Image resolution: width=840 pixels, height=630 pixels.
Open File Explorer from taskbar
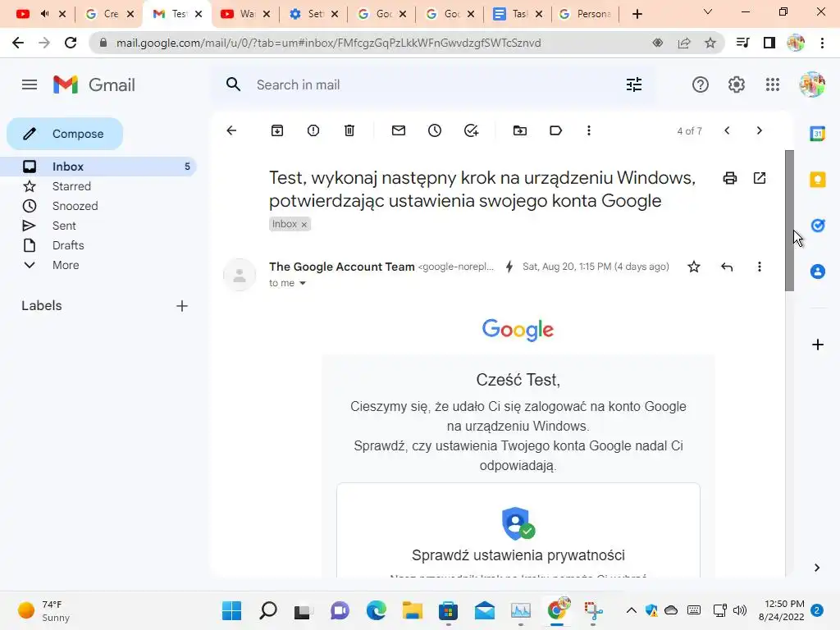coord(413,610)
